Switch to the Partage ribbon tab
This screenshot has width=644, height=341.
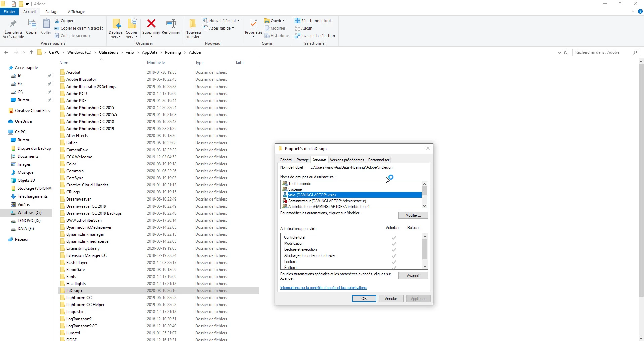[52, 12]
